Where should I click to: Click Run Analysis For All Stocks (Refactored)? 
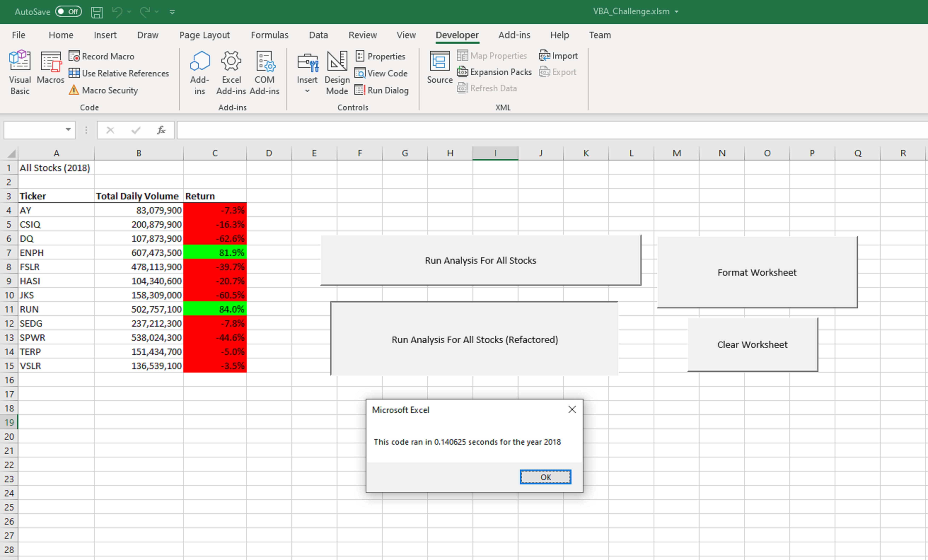475,339
